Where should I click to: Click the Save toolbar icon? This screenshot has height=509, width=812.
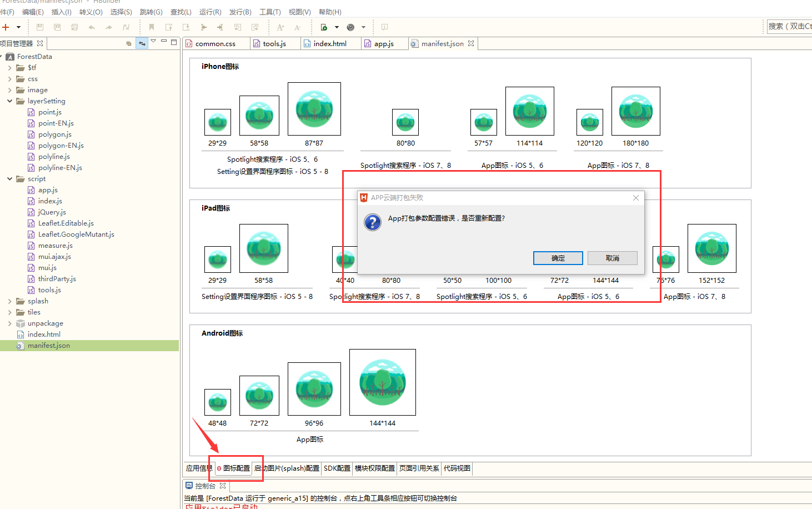pos(40,27)
